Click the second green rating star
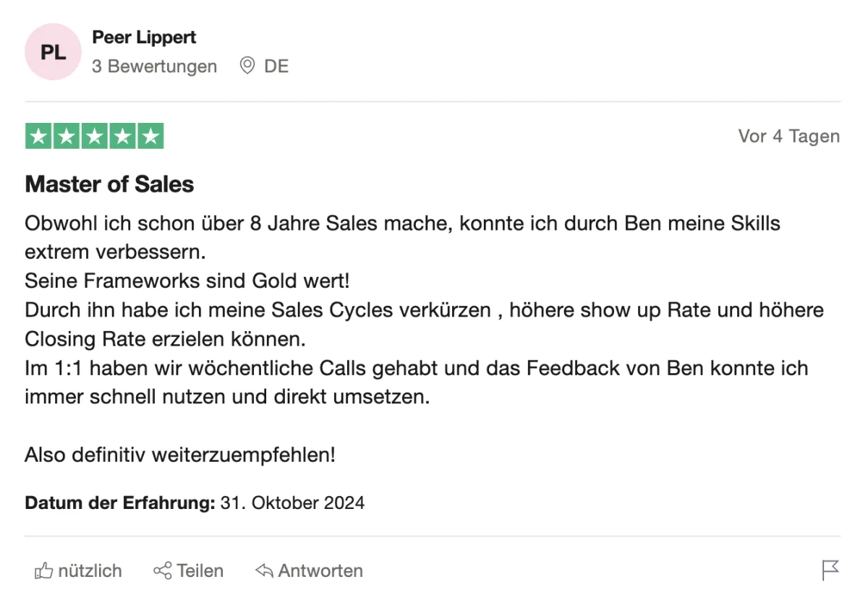868x595 pixels. click(x=67, y=136)
